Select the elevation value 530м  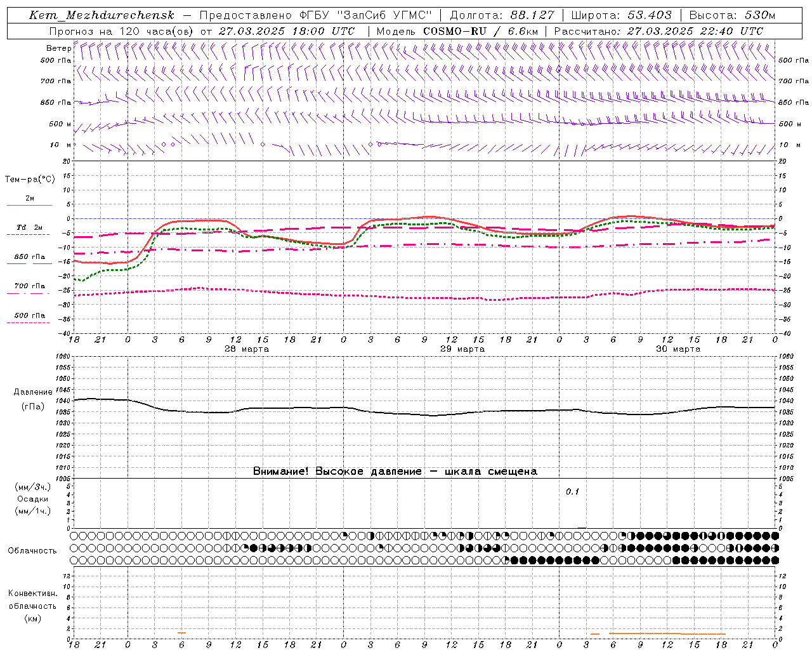click(760, 15)
